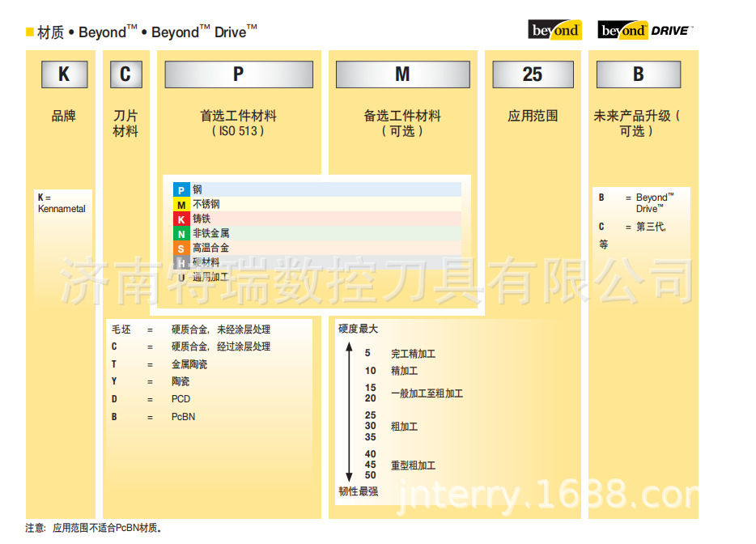
Task: Select the 应用范围 heading
Action: (533, 116)
